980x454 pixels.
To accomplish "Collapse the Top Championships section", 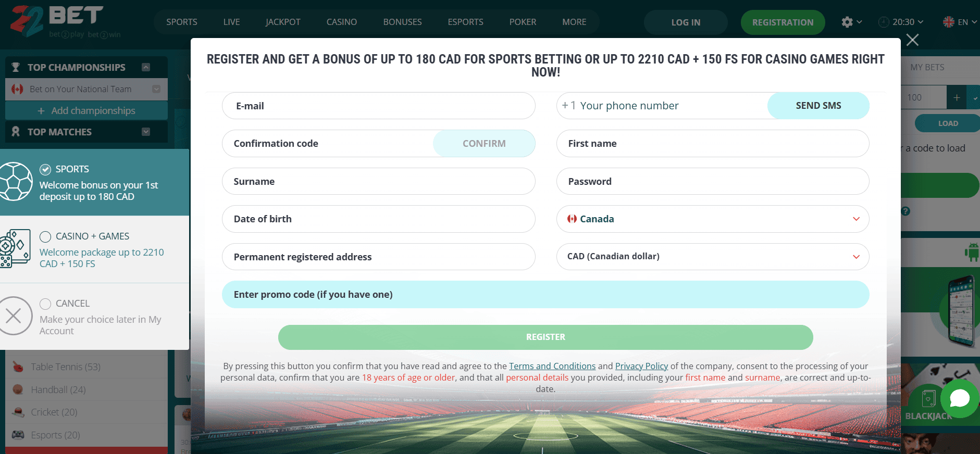I will click(x=146, y=67).
